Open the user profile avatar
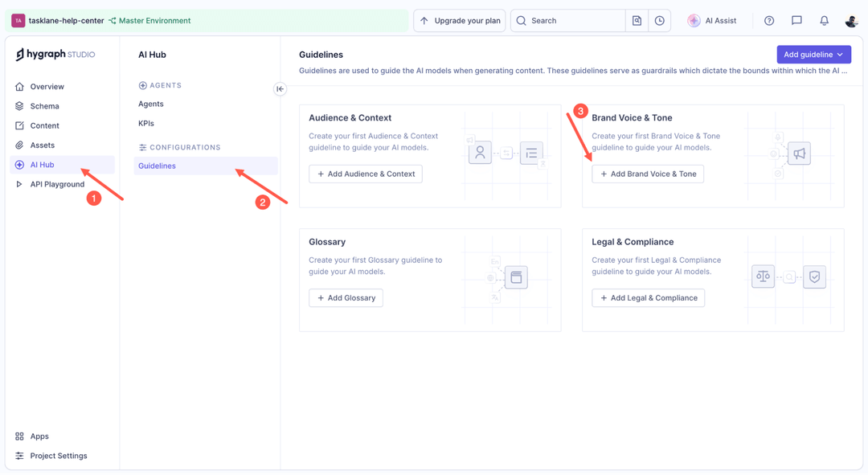Image resolution: width=868 pixels, height=475 pixels. point(851,20)
